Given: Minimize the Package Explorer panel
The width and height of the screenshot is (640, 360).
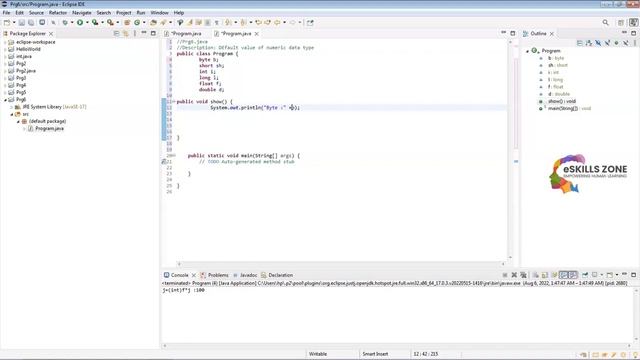Looking at the screenshot, I should click(x=144, y=33).
